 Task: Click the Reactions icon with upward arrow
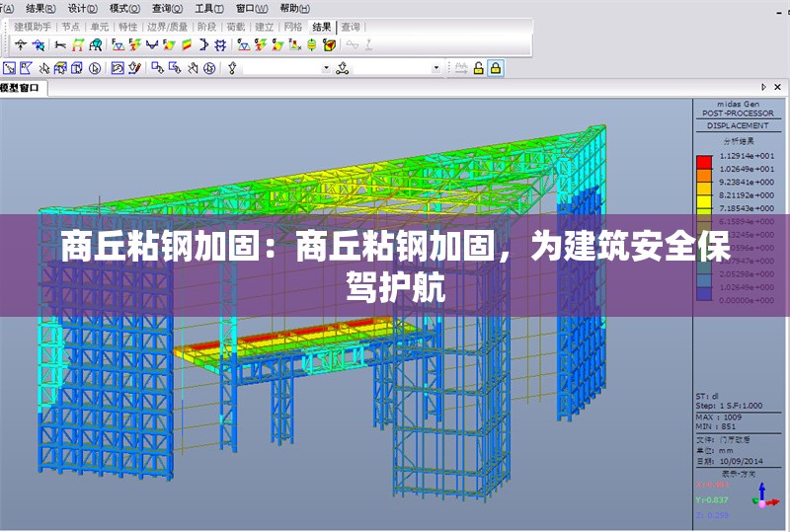pos(20,45)
